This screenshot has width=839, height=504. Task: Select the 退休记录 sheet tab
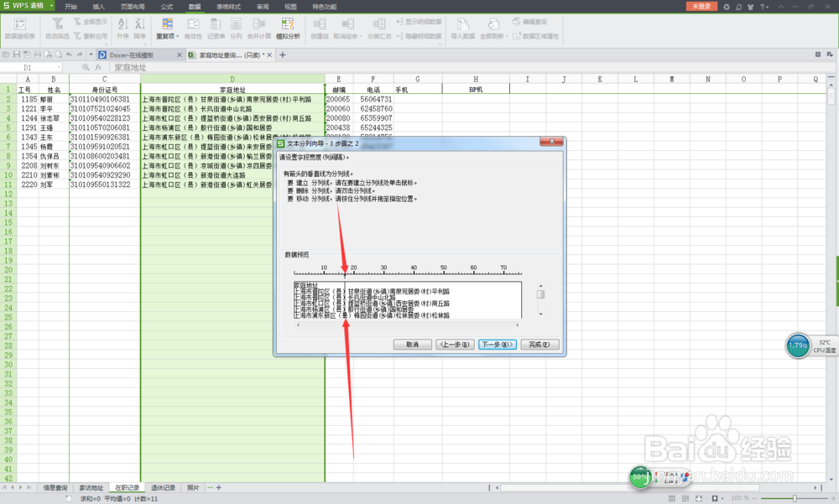163,487
